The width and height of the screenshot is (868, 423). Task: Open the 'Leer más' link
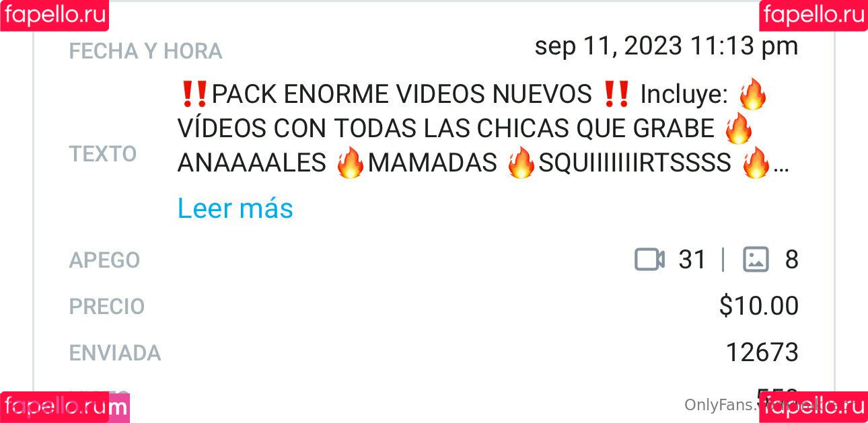[x=235, y=208]
